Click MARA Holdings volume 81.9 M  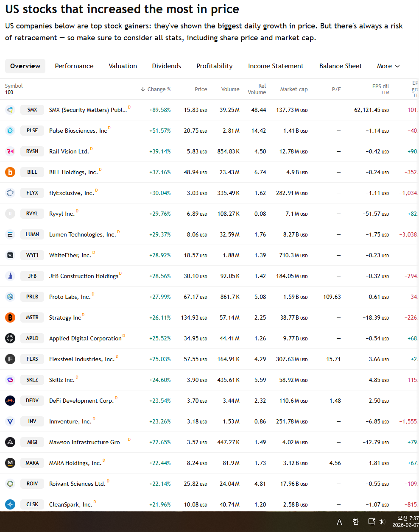tap(231, 463)
